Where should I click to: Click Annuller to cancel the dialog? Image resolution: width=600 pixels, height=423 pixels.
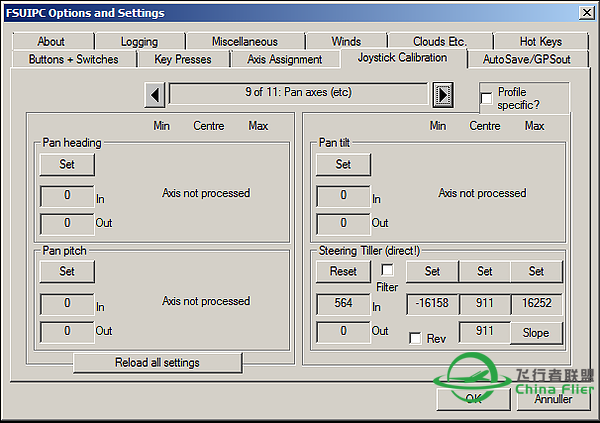(x=553, y=398)
